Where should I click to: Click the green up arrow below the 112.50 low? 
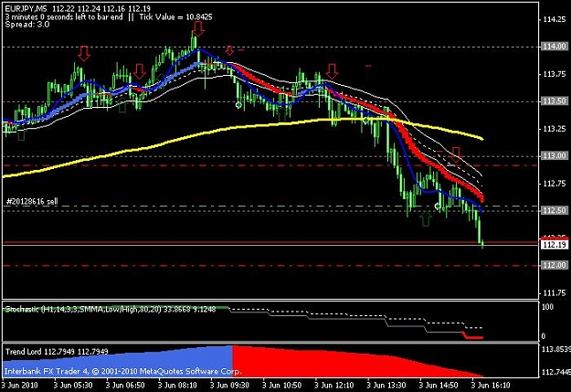click(426, 218)
